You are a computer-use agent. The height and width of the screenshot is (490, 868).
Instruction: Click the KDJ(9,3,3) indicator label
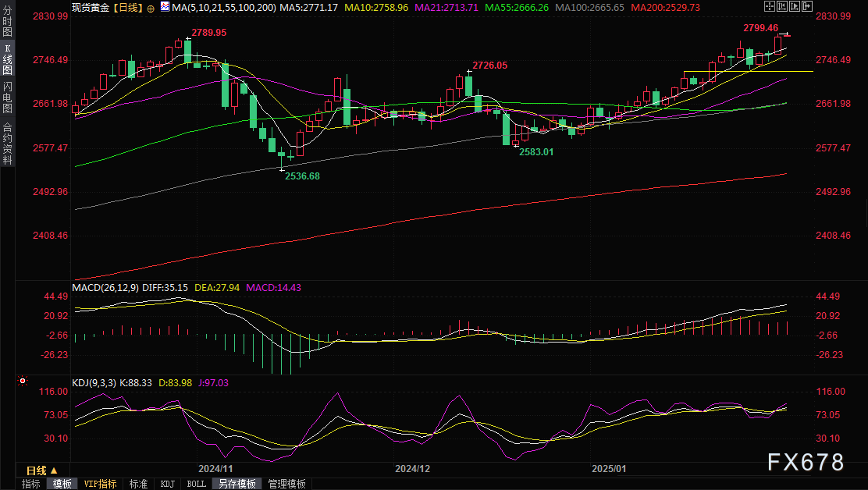click(94, 382)
